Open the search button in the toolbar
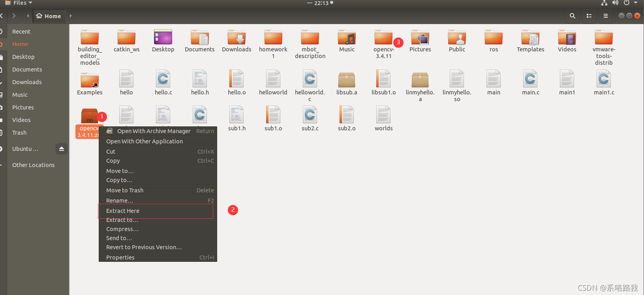The width and height of the screenshot is (644, 295). 572,16
